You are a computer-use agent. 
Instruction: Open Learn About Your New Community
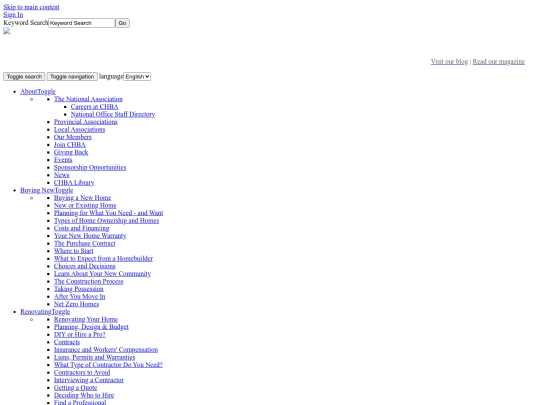click(x=102, y=274)
